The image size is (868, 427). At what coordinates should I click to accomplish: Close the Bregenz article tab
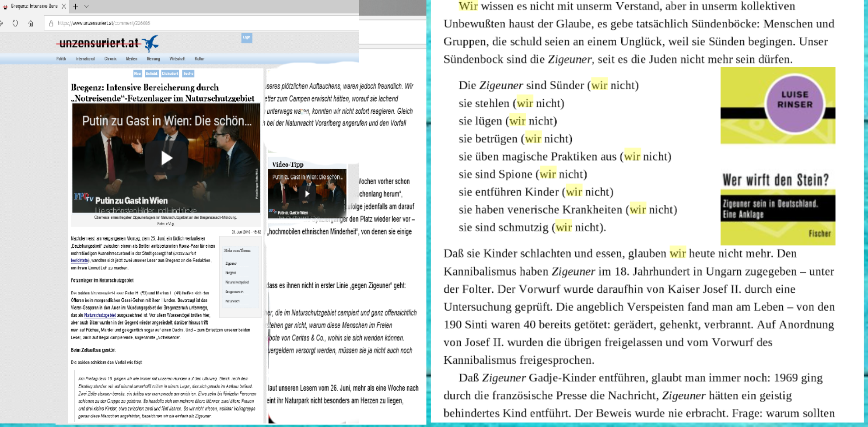point(64,6)
